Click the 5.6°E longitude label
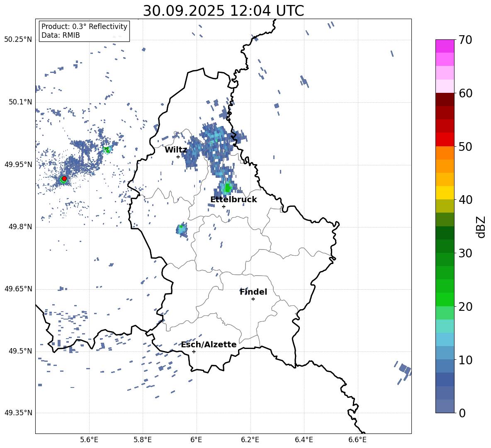Screen dimensions: 491x448 (x=89, y=440)
